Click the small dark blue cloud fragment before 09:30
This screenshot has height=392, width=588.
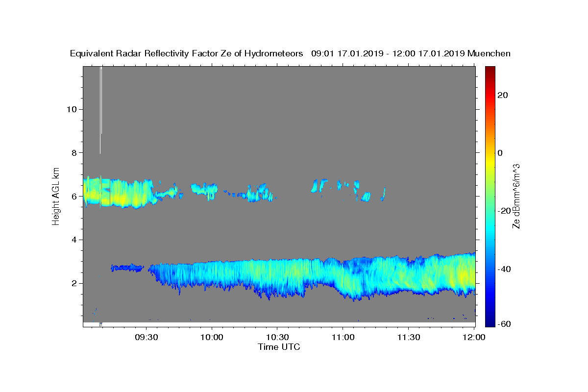point(127,268)
